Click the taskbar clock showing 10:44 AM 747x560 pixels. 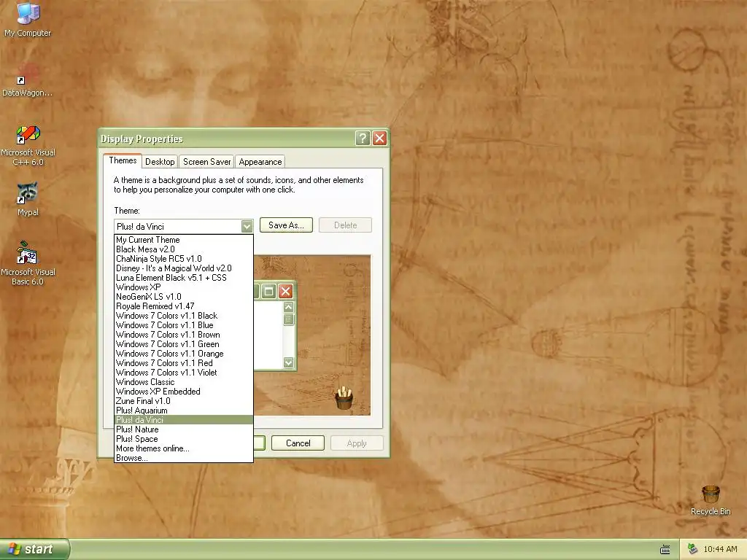point(720,550)
